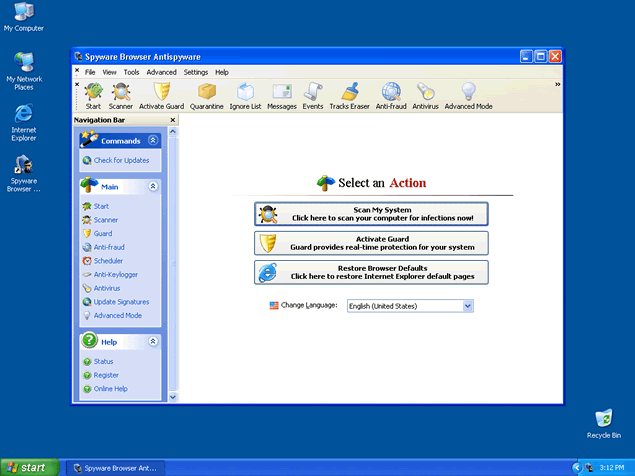Click Restore Browser Defaults button
635x476 pixels.
point(371,272)
